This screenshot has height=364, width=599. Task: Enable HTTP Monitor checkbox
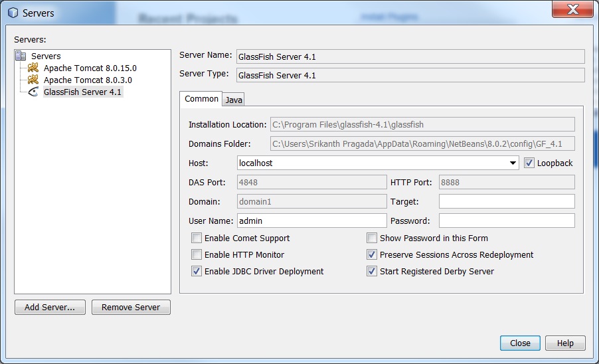197,254
